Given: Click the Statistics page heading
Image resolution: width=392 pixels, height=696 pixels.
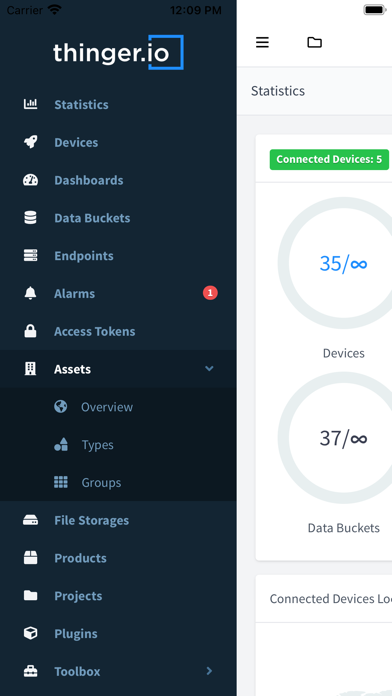Looking at the screenshot, I should [278, 91].
